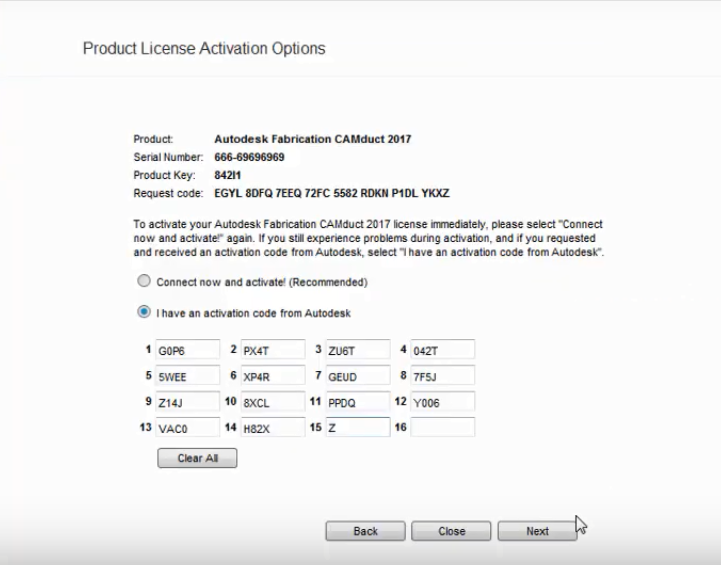
Task: Click the Serial Number label
Action: pos(168,157)
